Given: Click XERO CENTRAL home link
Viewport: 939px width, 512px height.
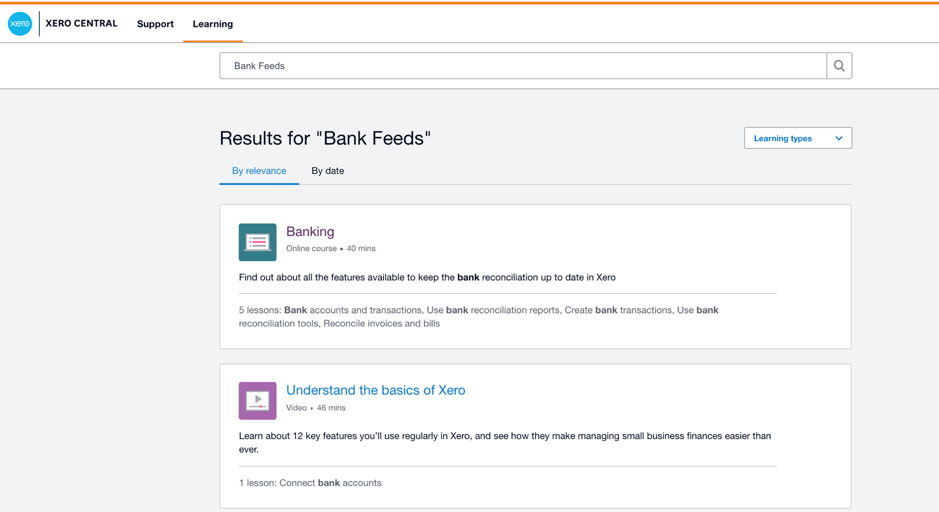Looking at the screenshot, I should [x=81, y=23].
